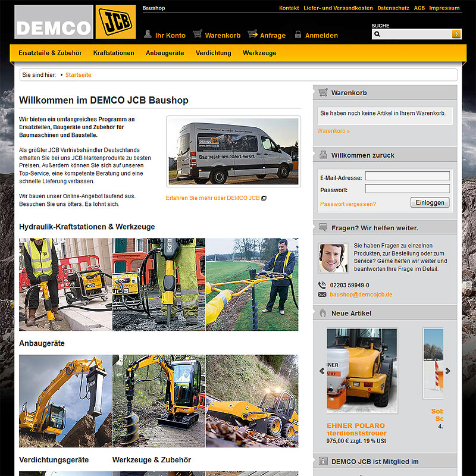The height and width of the screenshot is (476, 476).
Task: Open the jackhammer worker in yellow vest image
Action: tap(65, 284)
